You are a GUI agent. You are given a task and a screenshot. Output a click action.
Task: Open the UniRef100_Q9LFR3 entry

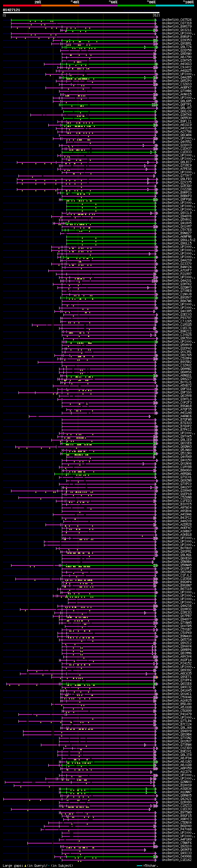coord(177,179)
